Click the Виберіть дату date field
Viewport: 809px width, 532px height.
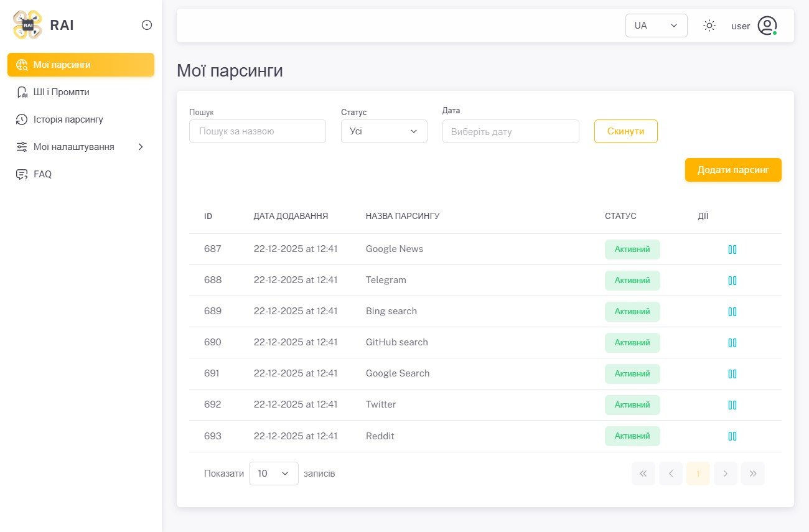pyautogui.click(x=510, y=131)
